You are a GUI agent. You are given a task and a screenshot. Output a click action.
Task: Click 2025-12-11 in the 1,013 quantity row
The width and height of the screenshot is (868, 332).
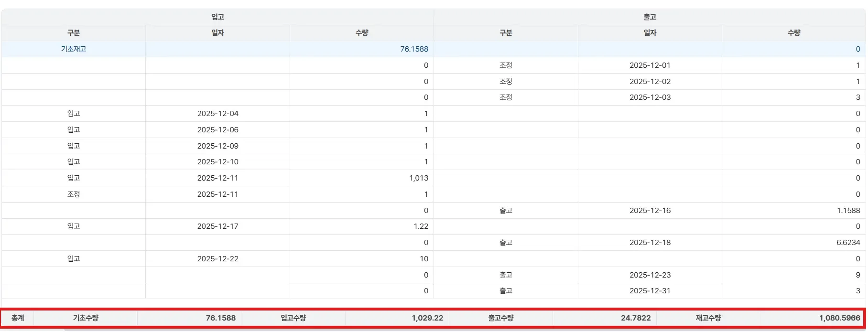[x=218, y=178]
